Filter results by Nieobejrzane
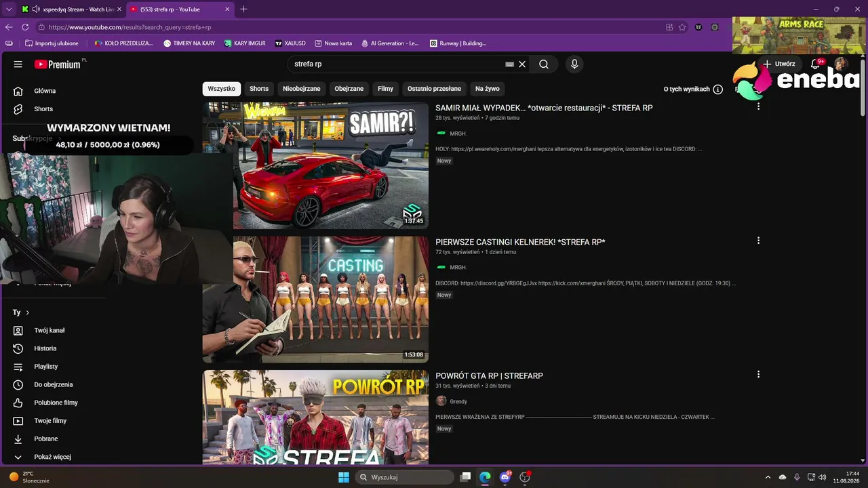This screenshot has height=488, width=868. pyautogui.click(x=302, y=89)
